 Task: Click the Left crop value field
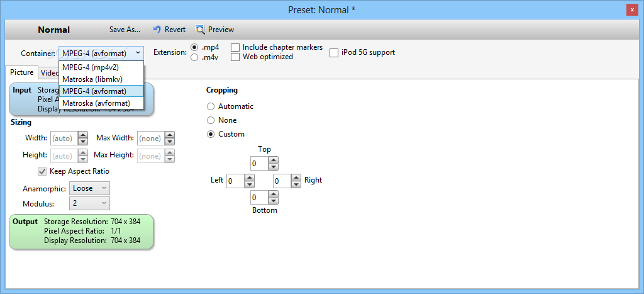235,181
